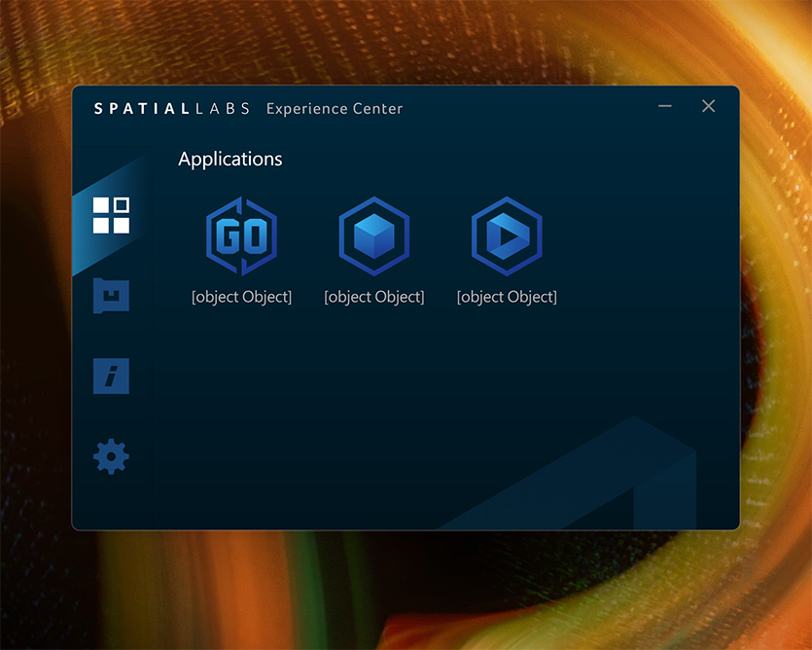Open the folder/library sidebar icon
This screenshot has width=812, height=650.
[111, 296]
